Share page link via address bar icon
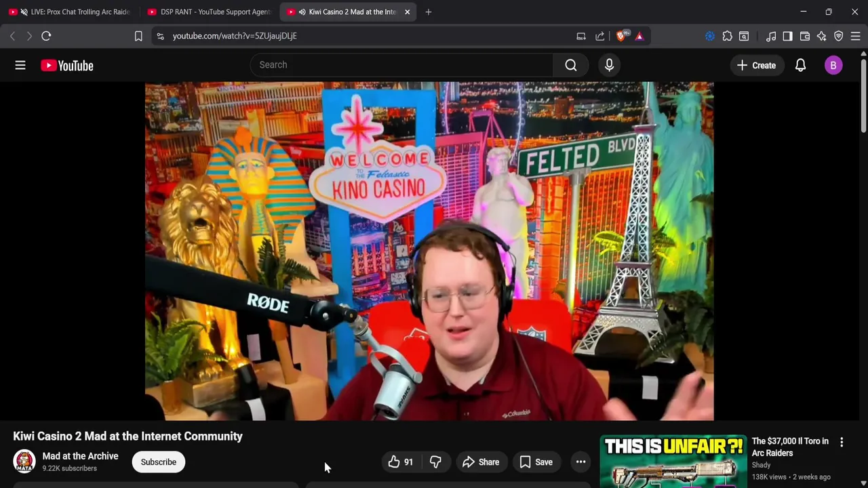868x488 pixels. (600, 36)
